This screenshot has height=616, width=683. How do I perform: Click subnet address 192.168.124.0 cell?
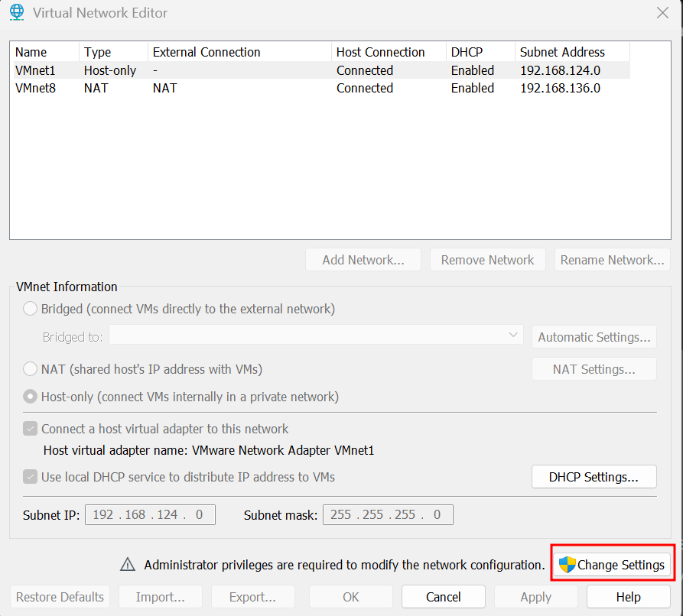coord(560,70)
